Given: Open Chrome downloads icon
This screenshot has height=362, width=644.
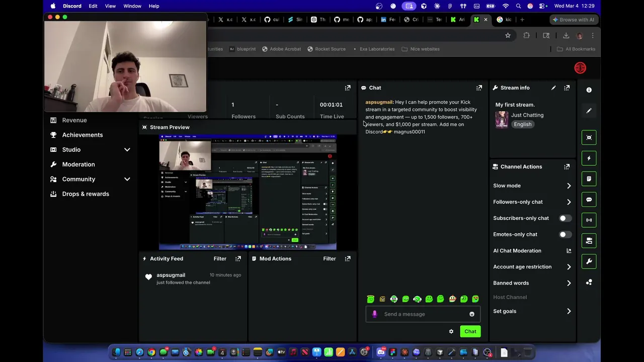Looking at the screenshot, I should click(x=566, y=35).
